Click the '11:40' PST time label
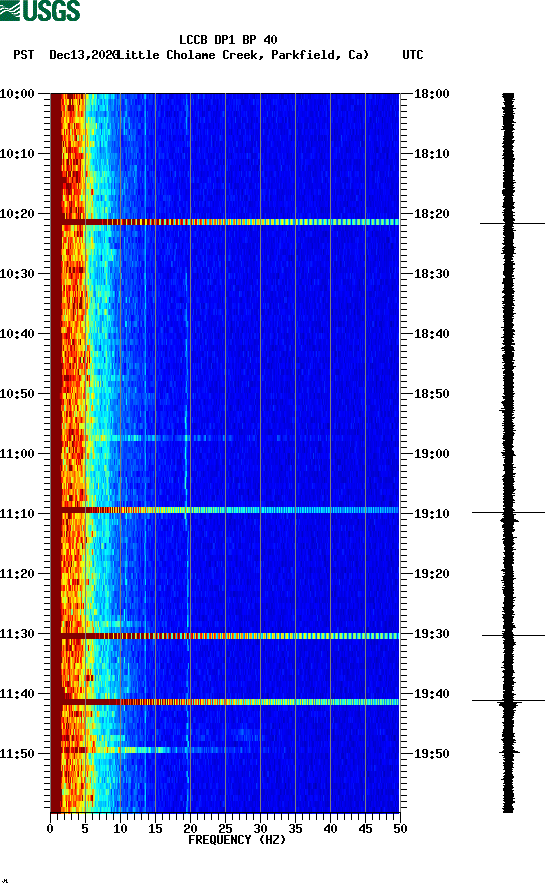The width and height of the screenshot is (552, 892). (17, 693)
